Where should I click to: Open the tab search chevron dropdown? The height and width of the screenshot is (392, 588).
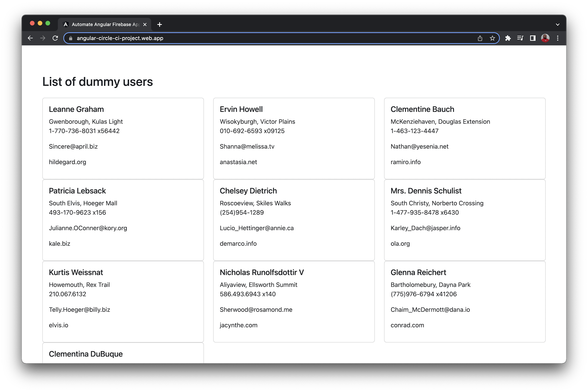557,24
